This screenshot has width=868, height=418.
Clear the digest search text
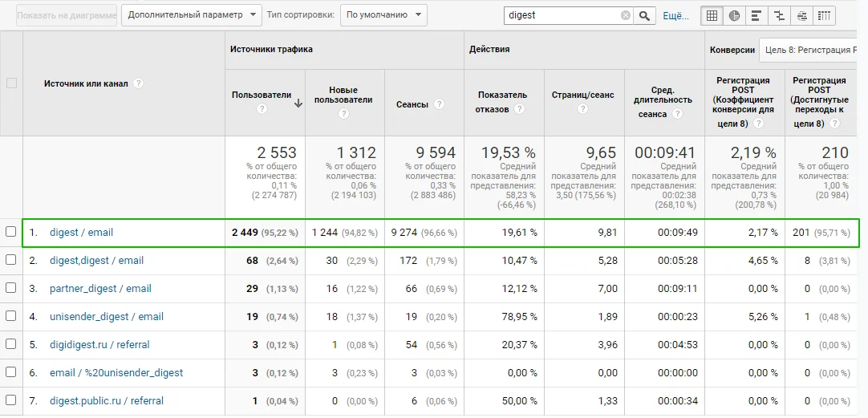coord(626,15)
